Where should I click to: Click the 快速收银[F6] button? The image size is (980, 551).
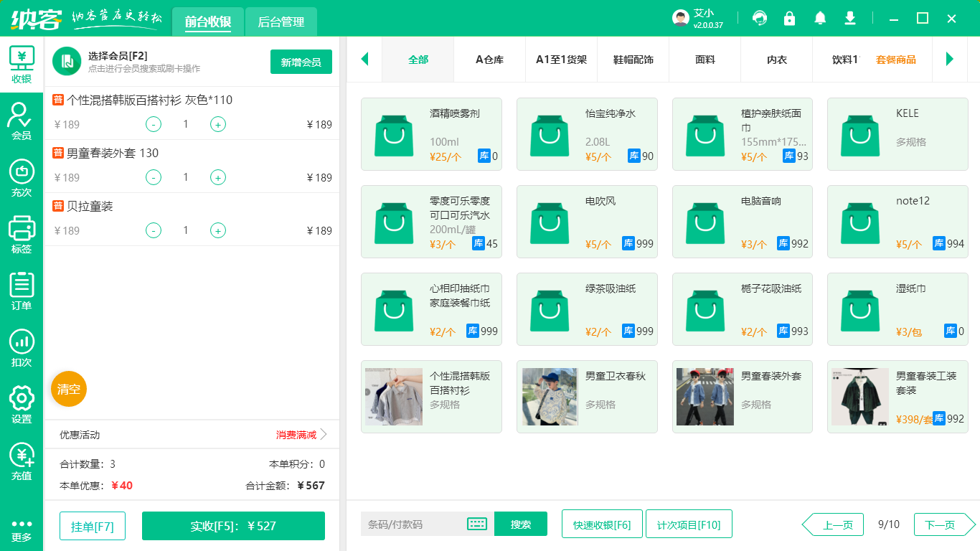pos(602,524)
